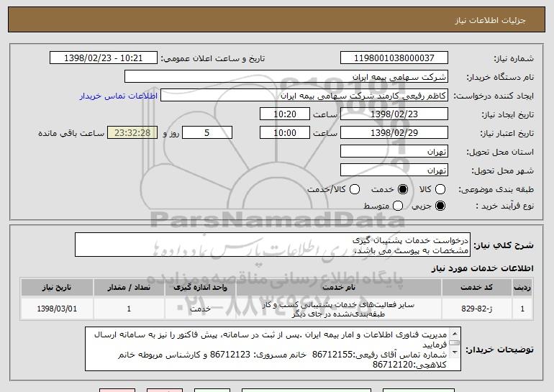This screenshot has width=554, height=392.
Task: Click the نام دستگاه خریدار field
Action: click(x=286, y=77)
